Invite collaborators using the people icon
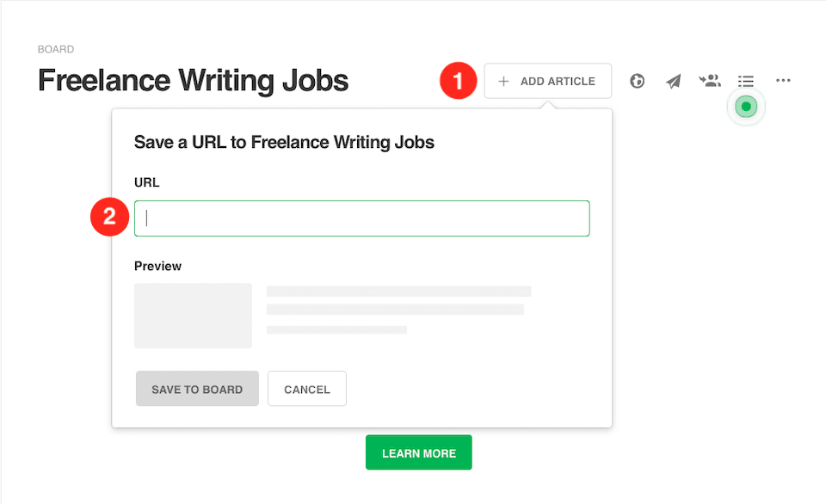Screen dimensions: 826x504 tap(709, 80)
